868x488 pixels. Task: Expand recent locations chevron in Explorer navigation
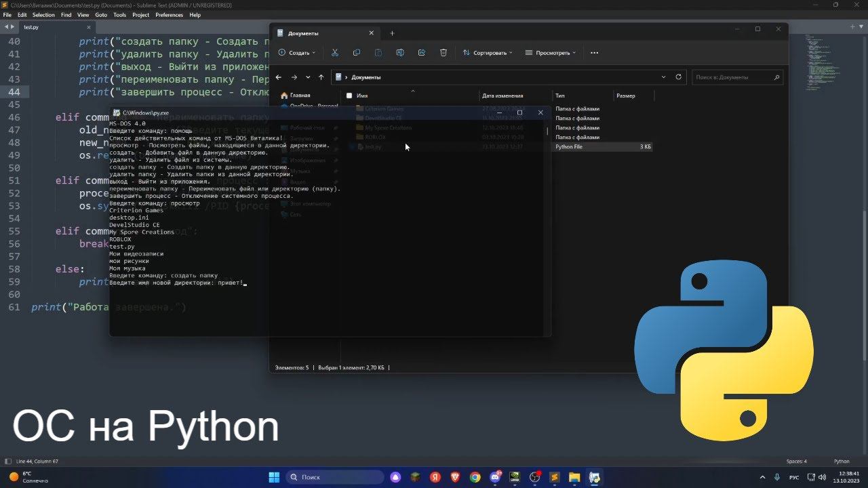pyautogui.click(x=308, y=77)
